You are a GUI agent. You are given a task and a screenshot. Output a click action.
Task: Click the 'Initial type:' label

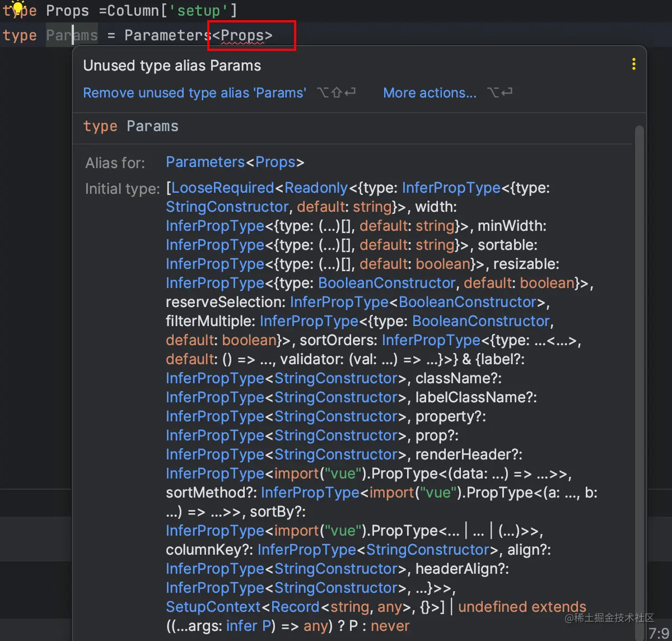tap(123, 189)
